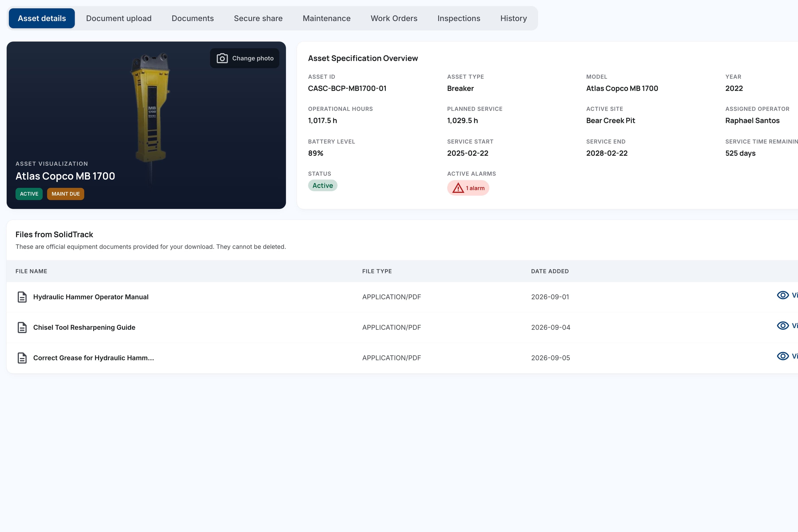Click Chisel Tool Resharpening Guide file name
Image resolution: width=798 pixels, height=532 pixels.
[84, 327]
